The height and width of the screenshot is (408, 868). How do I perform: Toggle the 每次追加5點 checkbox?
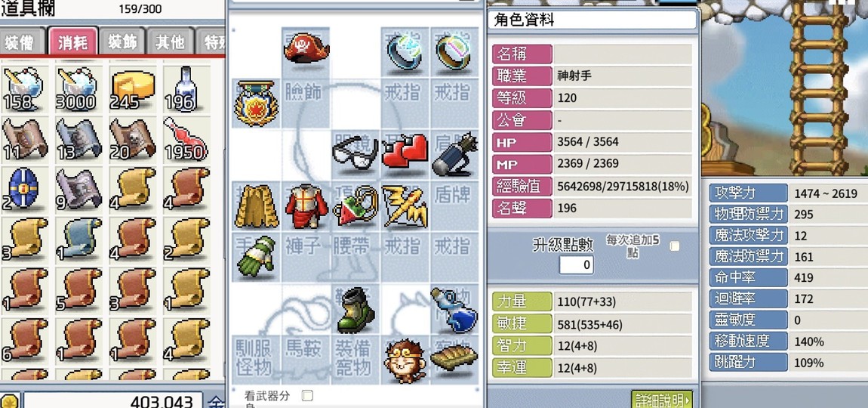click(674, 246)
